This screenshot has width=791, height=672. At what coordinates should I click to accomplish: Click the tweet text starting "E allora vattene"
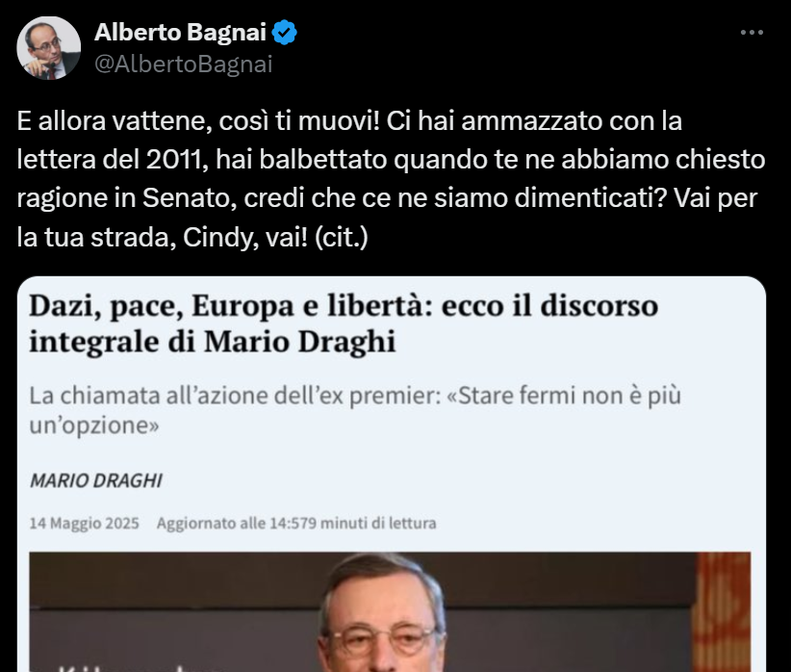391,179
